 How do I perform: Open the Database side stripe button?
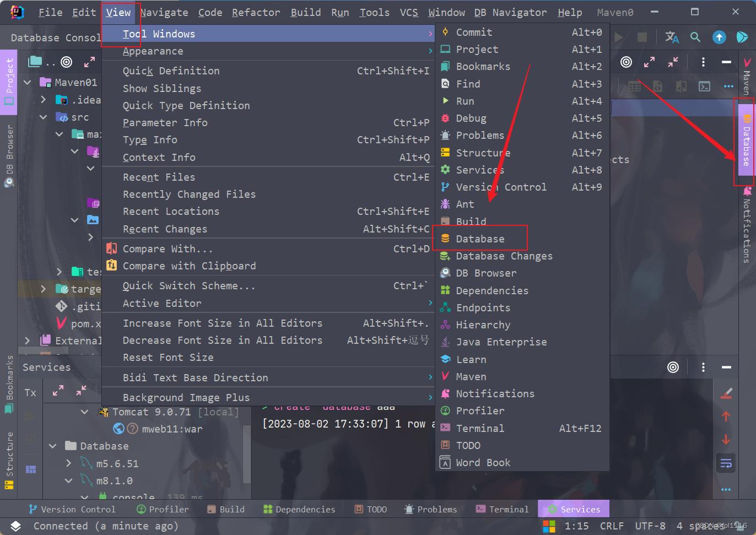(746, 140)
